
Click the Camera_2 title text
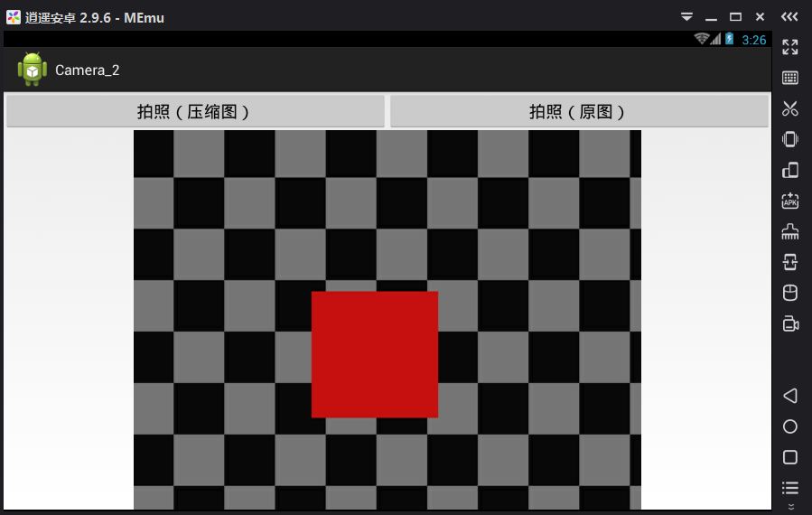[87, 70]
